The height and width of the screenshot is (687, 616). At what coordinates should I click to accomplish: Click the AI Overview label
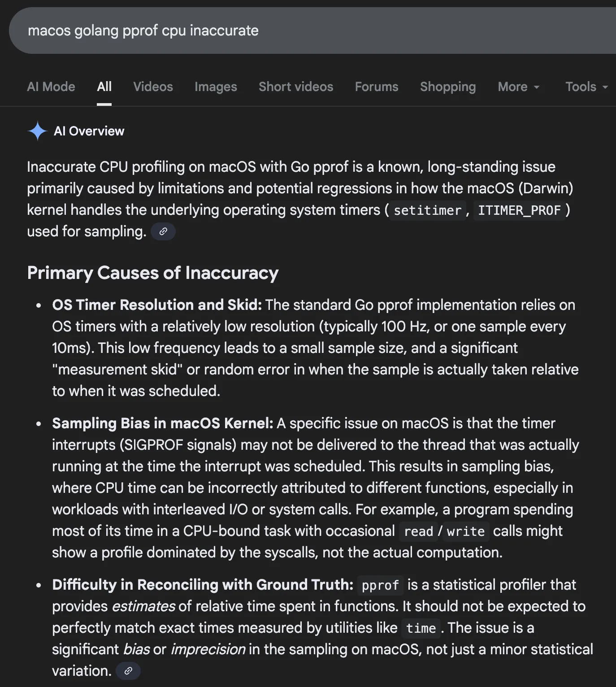coord(89,131)
